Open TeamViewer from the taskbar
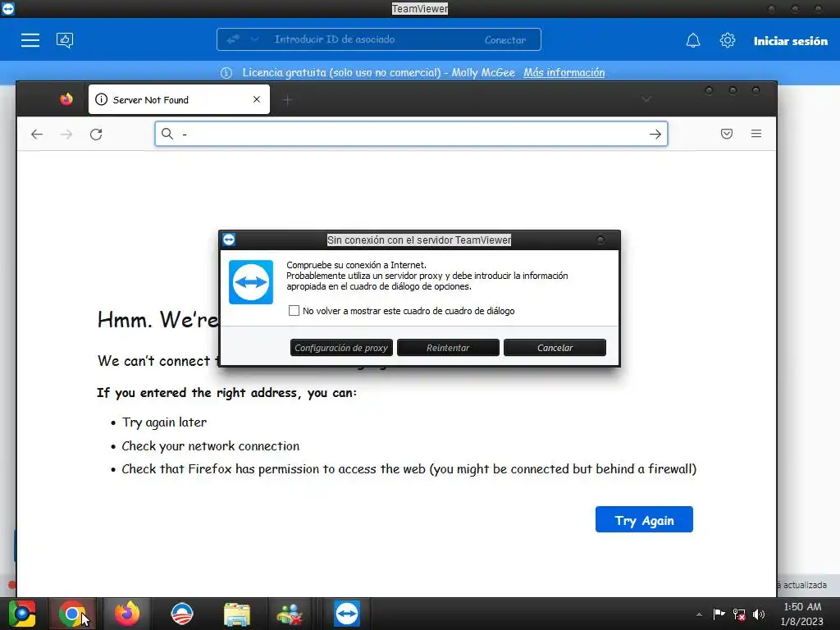The height and width of the screenshot is (630, 840). 347,614
